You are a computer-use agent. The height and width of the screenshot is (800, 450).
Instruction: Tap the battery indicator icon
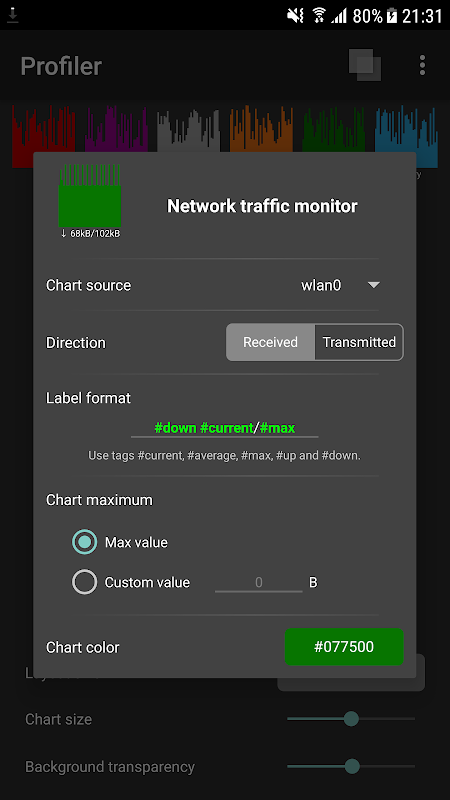coord(391,16)
